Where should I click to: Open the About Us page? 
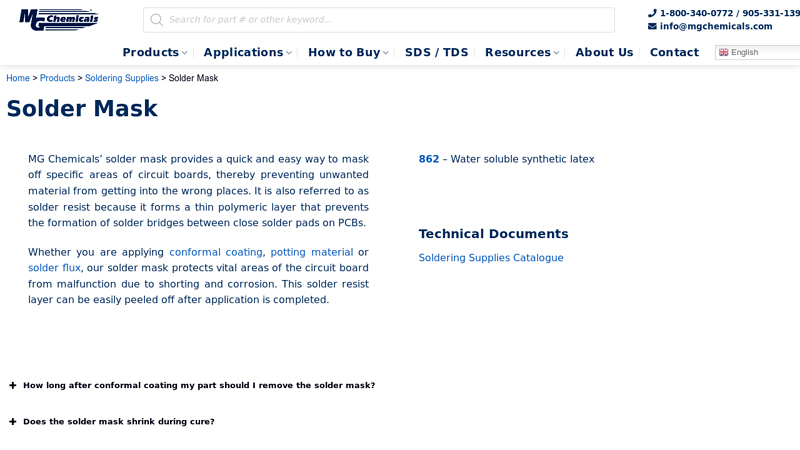pos(604,53)
